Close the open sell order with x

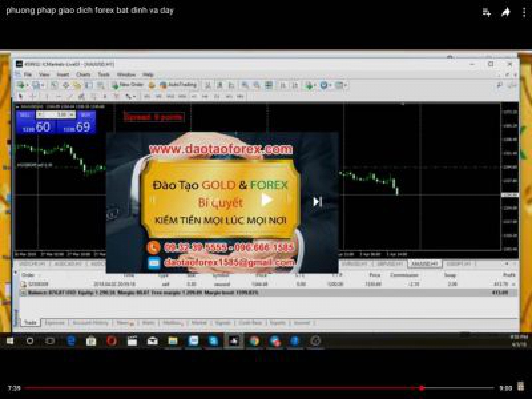click(x=514, y=284)
